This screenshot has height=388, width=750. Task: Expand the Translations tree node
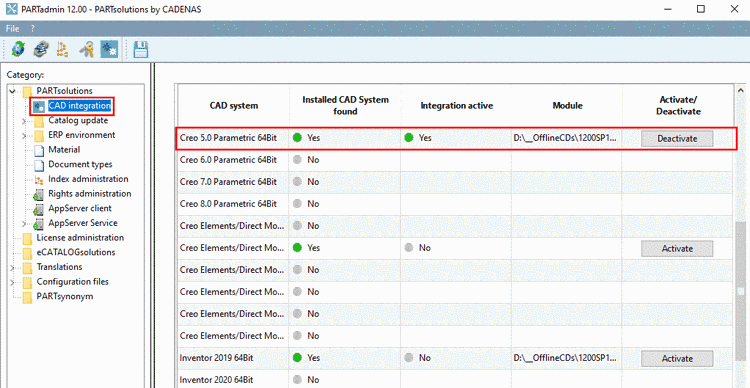click(x=12, y=267)
